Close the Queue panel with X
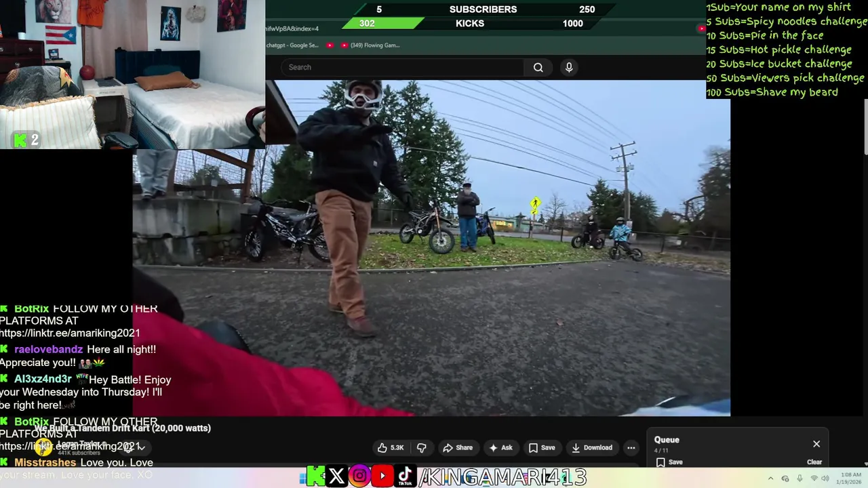 tap(816, 444)
